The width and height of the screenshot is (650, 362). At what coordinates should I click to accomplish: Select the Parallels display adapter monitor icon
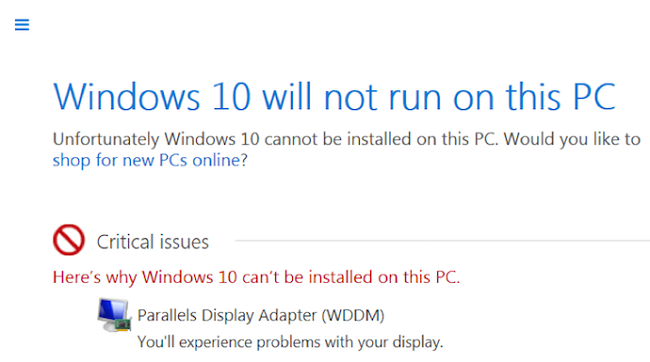[114, 315]
